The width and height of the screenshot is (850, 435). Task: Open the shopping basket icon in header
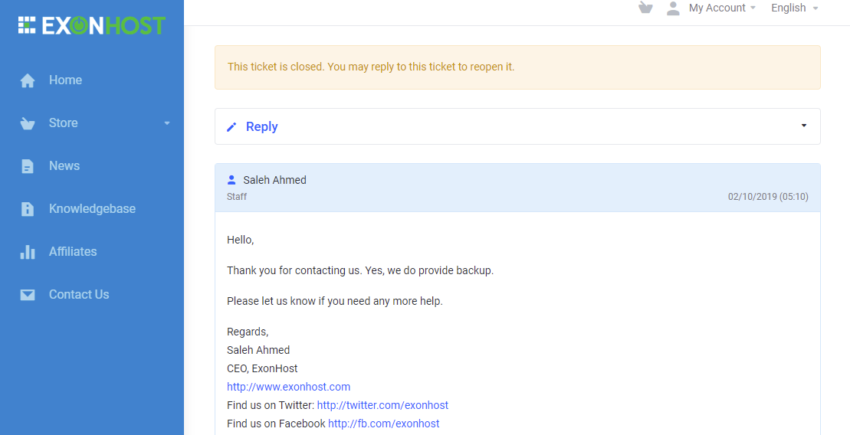coord(645,8)
